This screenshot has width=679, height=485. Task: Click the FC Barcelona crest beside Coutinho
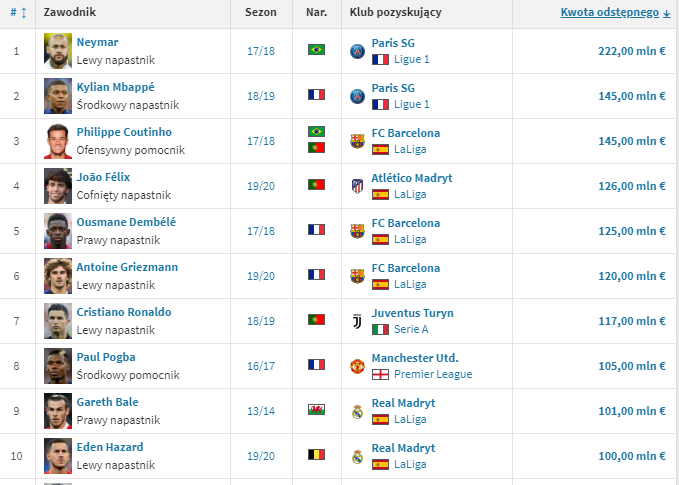(x=357, y=141)
